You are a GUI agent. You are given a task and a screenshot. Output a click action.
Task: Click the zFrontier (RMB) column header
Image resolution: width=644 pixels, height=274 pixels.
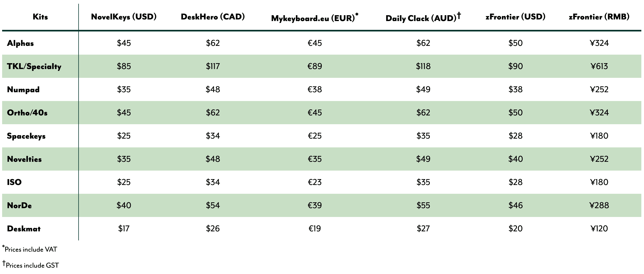point(599,17)
